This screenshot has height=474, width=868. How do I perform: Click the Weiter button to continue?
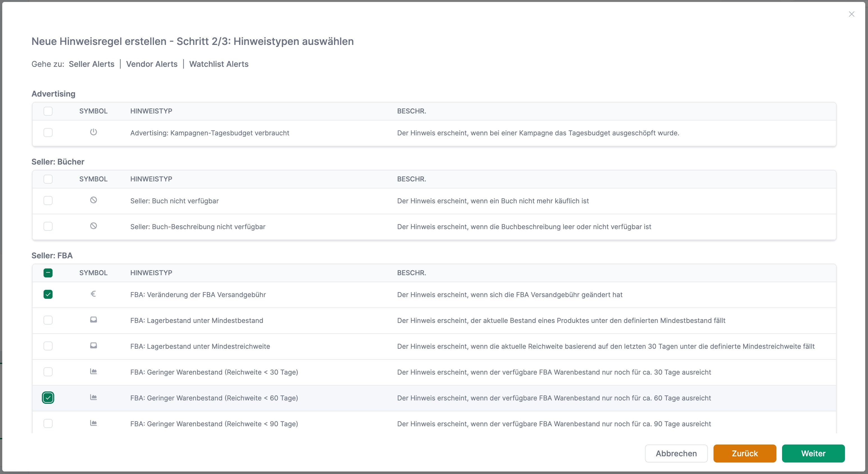coord(814,454)
